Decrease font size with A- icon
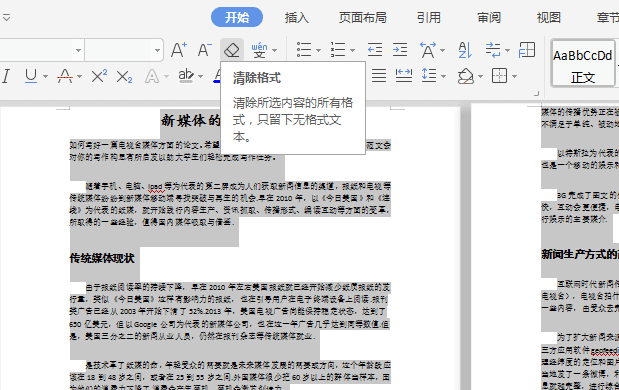This screenshot has width=619, height=390. click(x=204, y=50)
